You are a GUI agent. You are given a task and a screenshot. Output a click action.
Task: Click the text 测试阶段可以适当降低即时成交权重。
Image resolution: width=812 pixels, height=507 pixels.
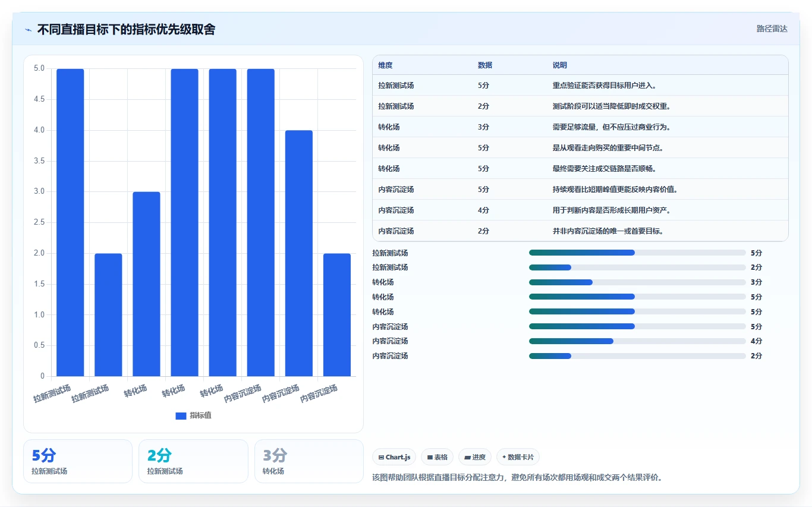point(612,106)
